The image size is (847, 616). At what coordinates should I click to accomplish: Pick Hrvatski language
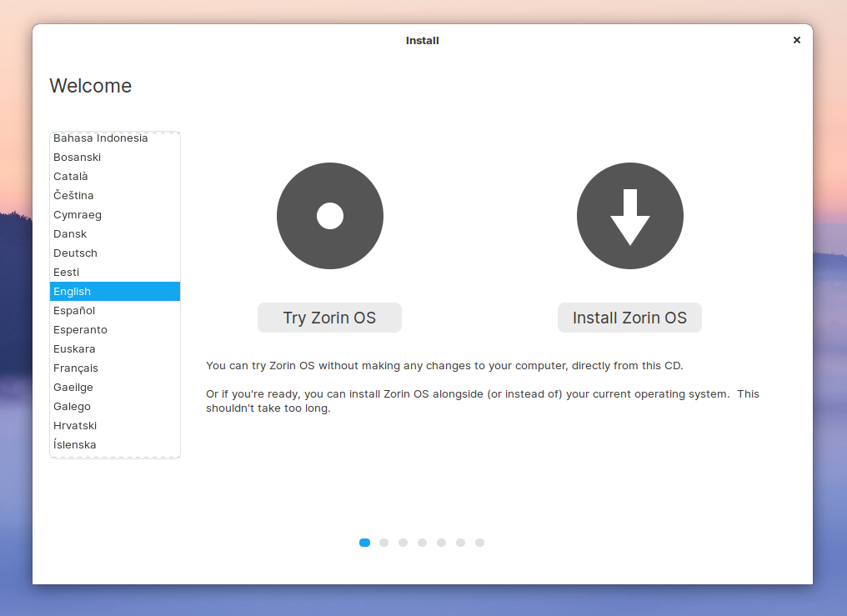click(115, 425)
